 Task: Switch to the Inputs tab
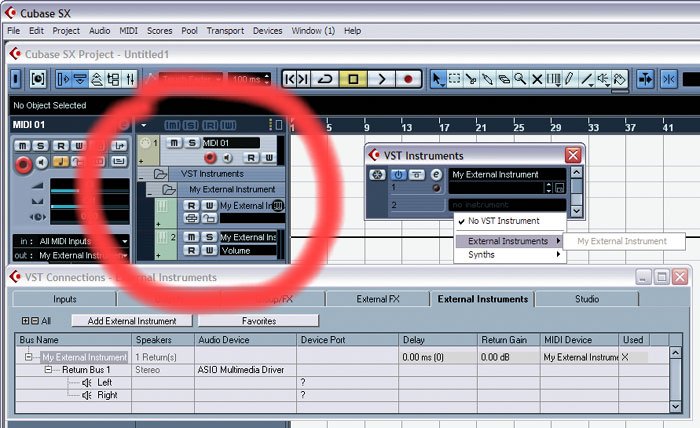65,299
